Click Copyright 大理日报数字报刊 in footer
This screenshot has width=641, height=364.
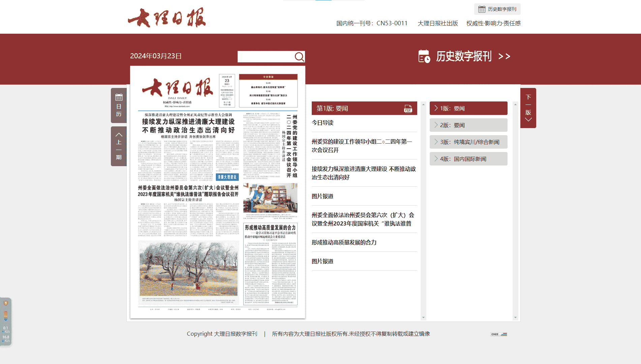coord(222,334)
